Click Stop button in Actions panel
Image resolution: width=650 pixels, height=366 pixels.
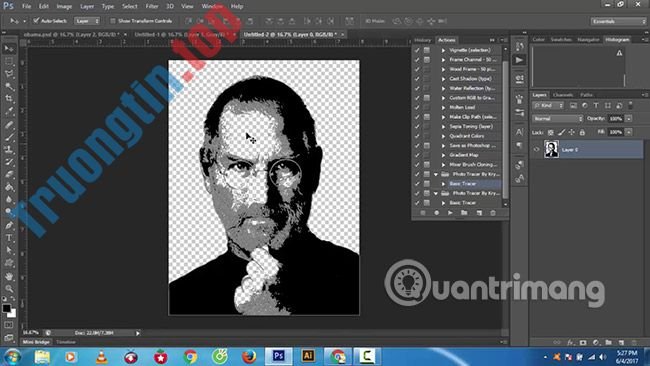click(x=423, y=213)
